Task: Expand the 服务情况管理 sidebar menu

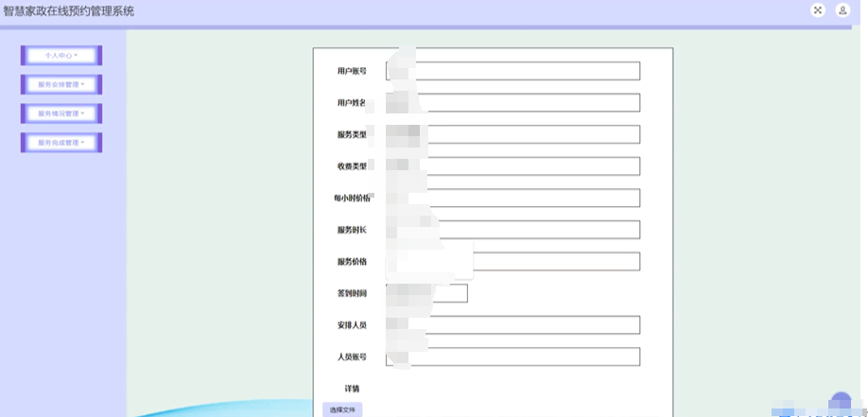Action: tap(61, 113)
